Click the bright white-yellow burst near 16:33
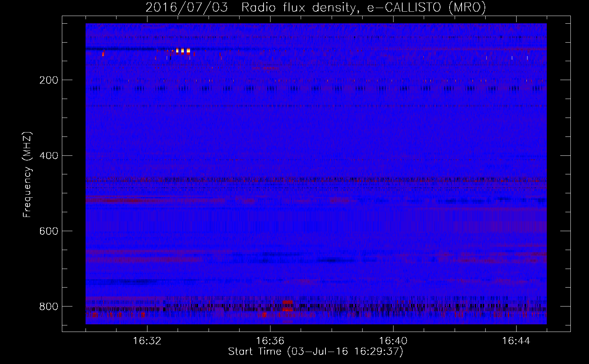Viewport: 589px width, 364px height. coord(183,51)
